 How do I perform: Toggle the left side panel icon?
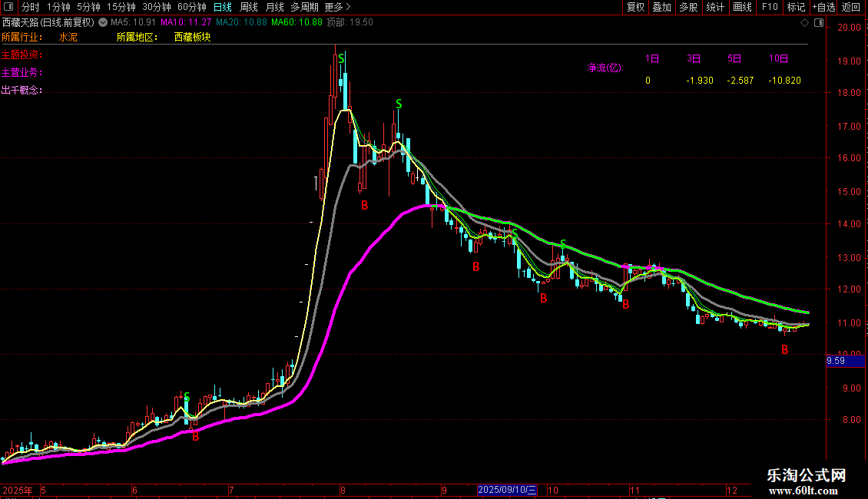click(8, 7)
